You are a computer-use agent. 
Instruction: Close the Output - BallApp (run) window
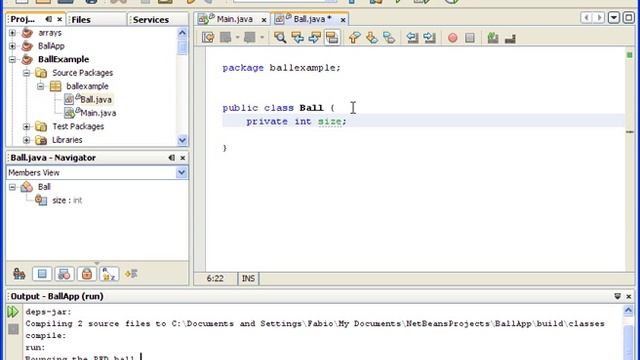click(x=629, y=297)
